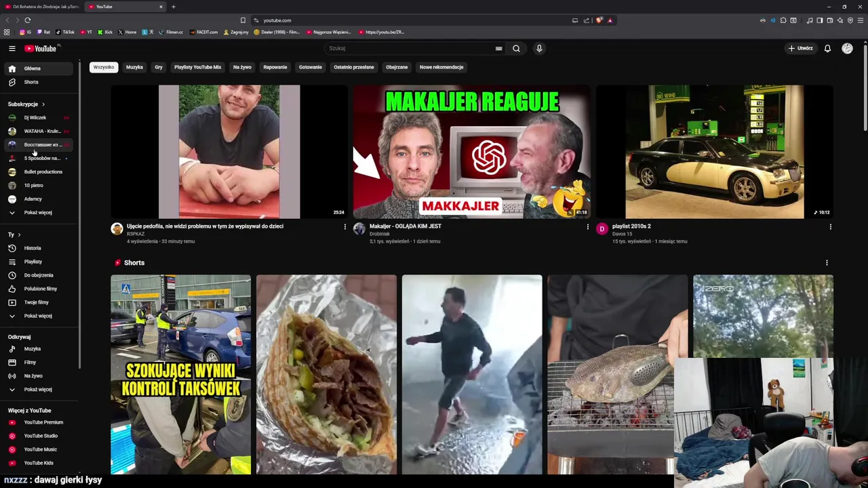Open Do obejrzenia watch later
The width and height of the screenshot is (868, 488).
[x=39, y=275]
